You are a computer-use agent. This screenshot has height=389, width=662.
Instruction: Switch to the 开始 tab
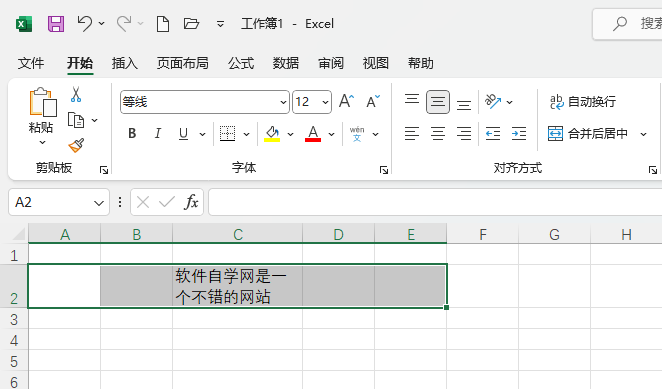(80, 63)
